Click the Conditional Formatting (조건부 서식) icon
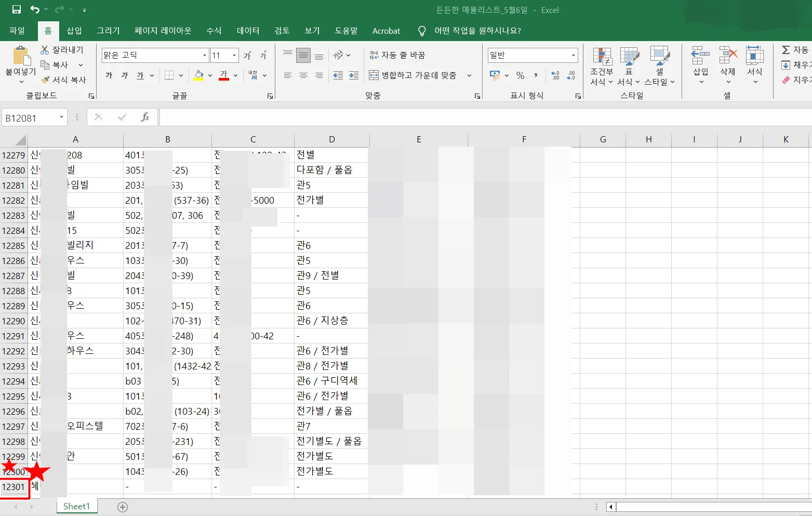Viewport: 812px width, 516px height. tap(602, 57)
